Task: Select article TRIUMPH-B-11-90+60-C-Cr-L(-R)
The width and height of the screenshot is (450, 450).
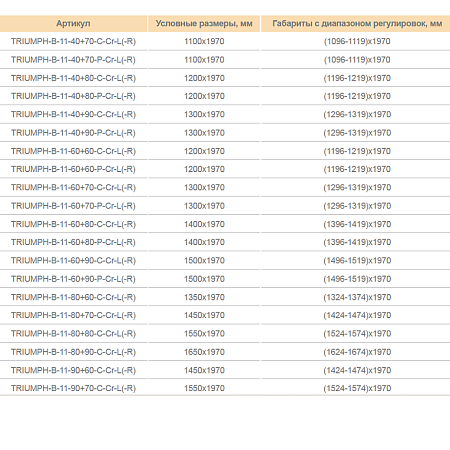Action: coord(73,370)
